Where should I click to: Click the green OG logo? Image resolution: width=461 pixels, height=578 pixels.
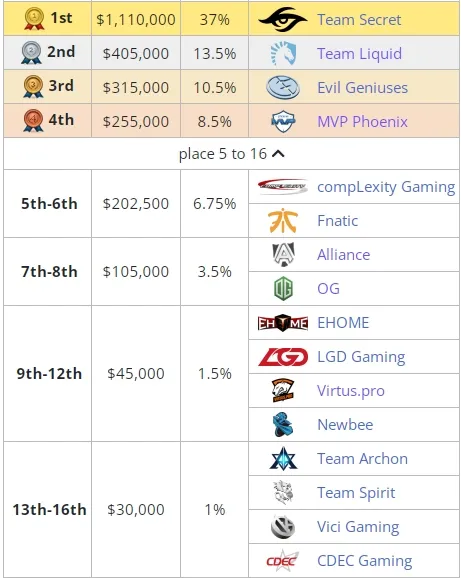[x=283, y=288]
